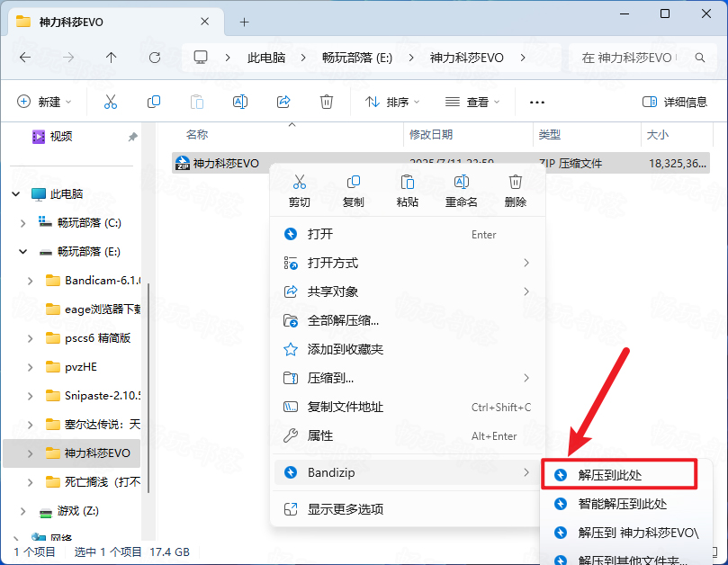Click the computer icon in the address bar
The height and width of the screenshot is (565, 728).
201,58
